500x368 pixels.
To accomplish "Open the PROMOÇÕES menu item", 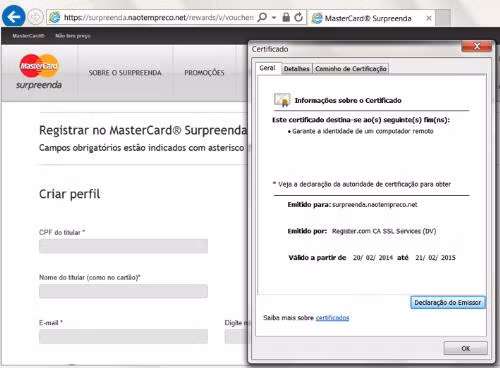I will point(204,73).
